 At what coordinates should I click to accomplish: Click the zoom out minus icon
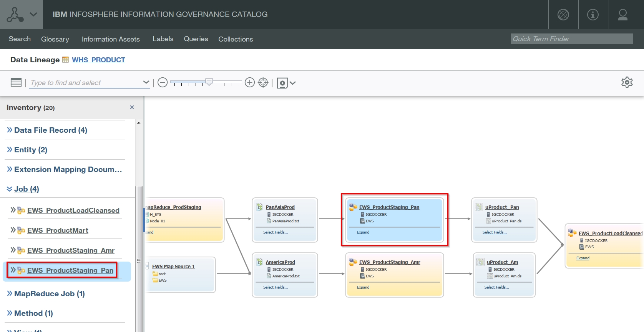pos(163,82)
